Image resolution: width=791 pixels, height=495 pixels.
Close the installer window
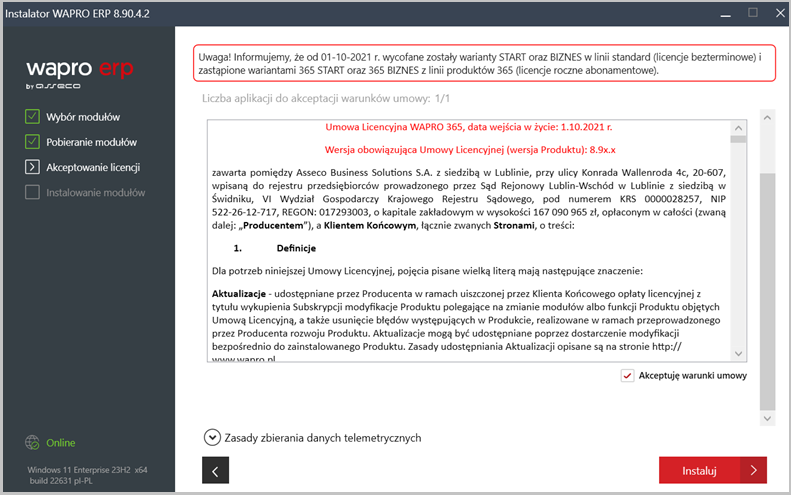(x=780, y=13)
